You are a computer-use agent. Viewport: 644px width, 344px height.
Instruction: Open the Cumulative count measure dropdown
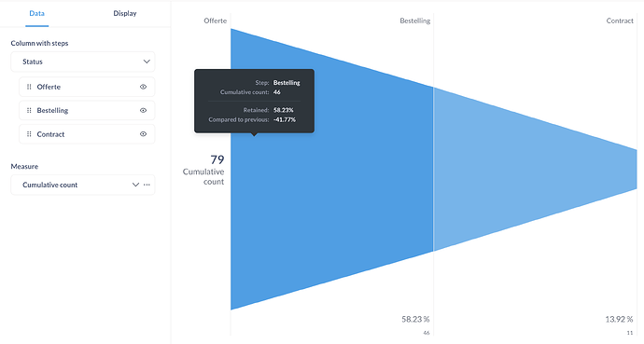(77, 185)
